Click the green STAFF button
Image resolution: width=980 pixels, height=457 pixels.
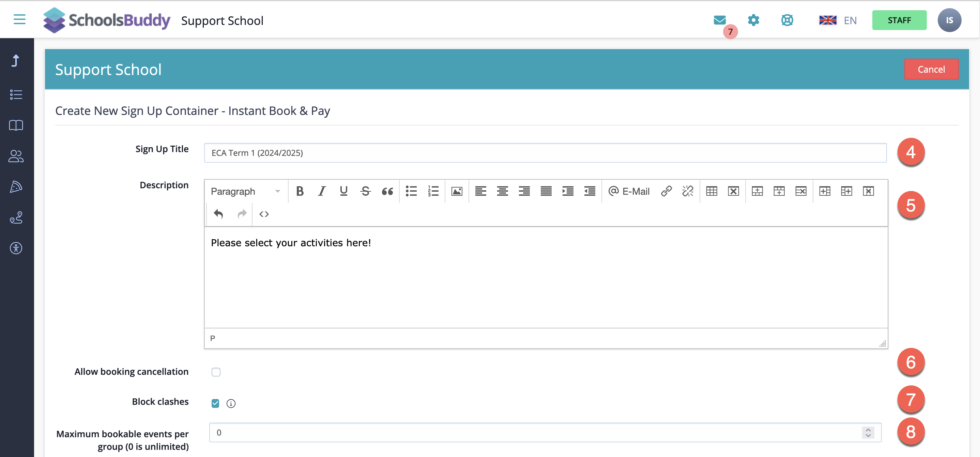point(899,20)
